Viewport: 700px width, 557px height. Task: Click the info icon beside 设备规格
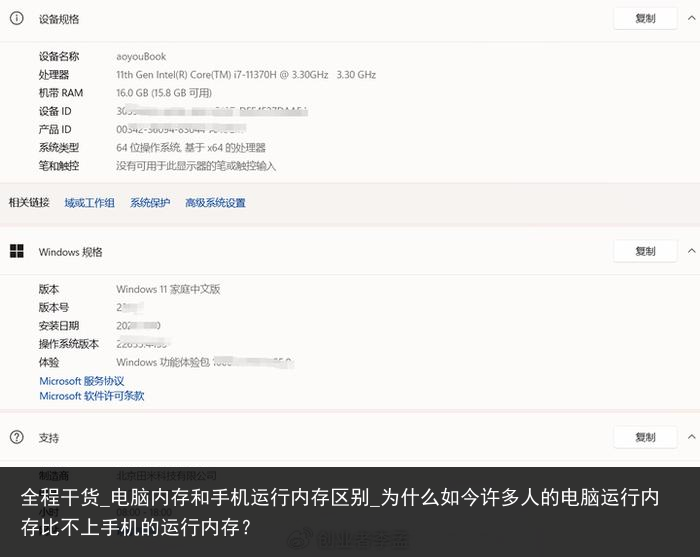click(x=17, y=18)
